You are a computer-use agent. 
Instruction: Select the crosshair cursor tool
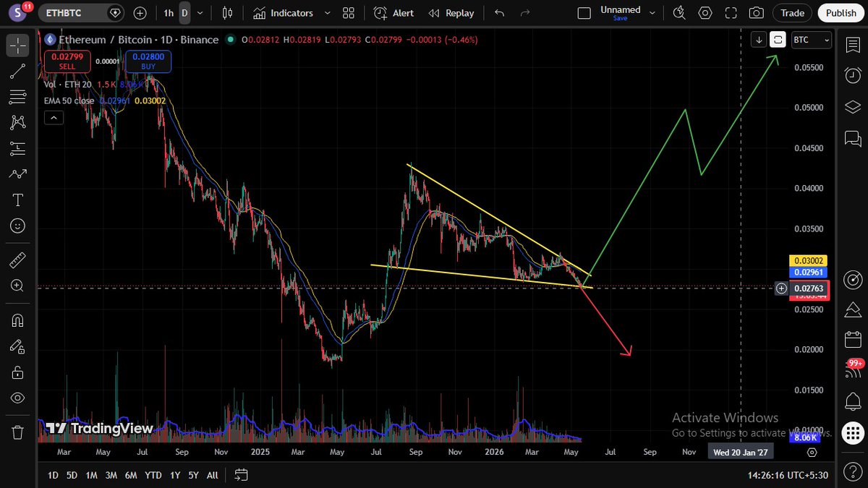click(x=18, y=45)
